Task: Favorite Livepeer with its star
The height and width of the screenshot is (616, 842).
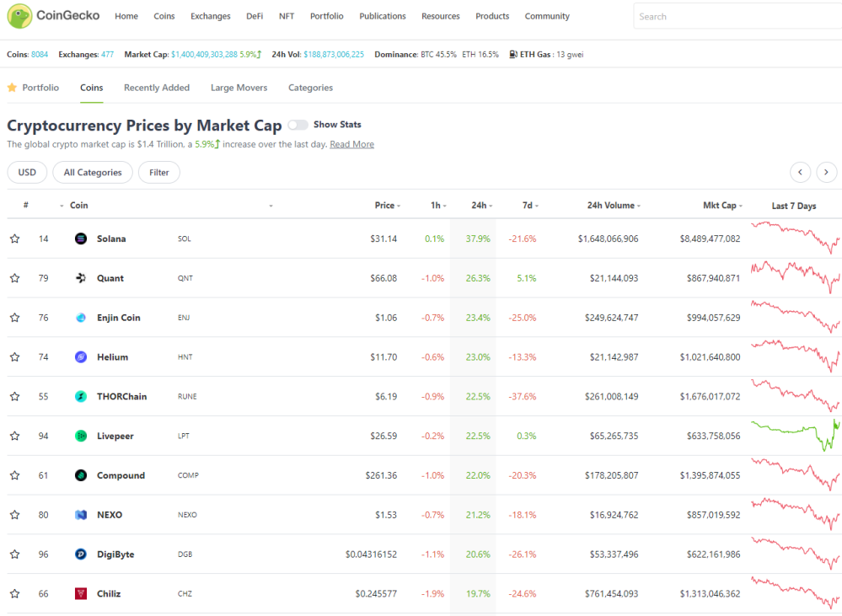Action: point(15,436)
